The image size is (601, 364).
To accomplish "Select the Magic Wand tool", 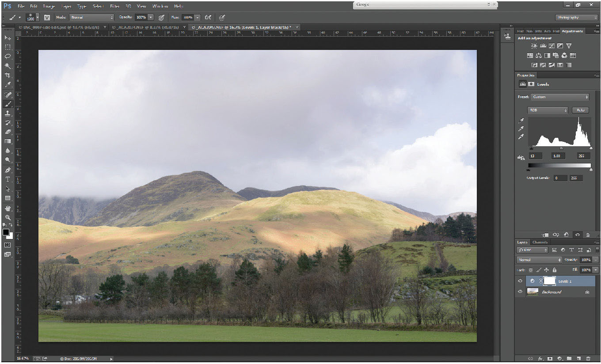I will pyautogui.click(x=8, y=66).
